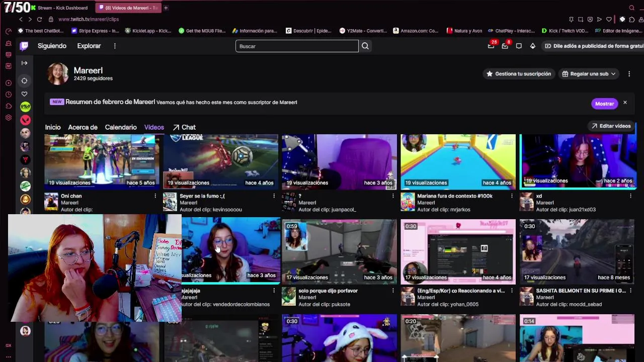Click the tab search magnifier icon in the tab bar
Screen dimensions: 644x362
tap(632, 8)
